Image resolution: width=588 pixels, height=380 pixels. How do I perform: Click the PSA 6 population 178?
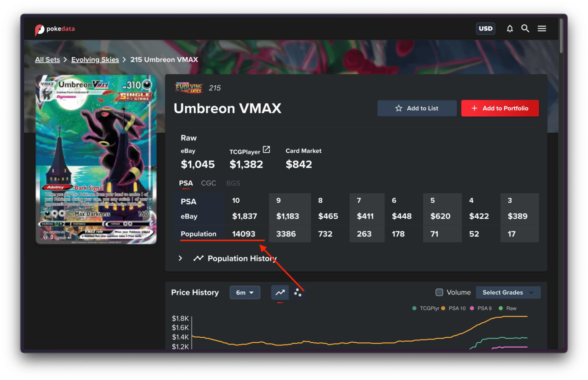[398, 234]
